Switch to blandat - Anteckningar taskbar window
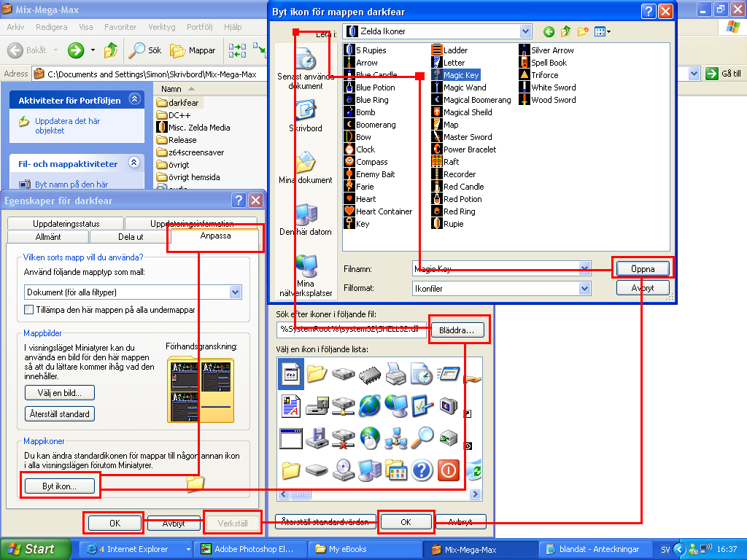The image size is (747, 560). (x=595, y=549)
